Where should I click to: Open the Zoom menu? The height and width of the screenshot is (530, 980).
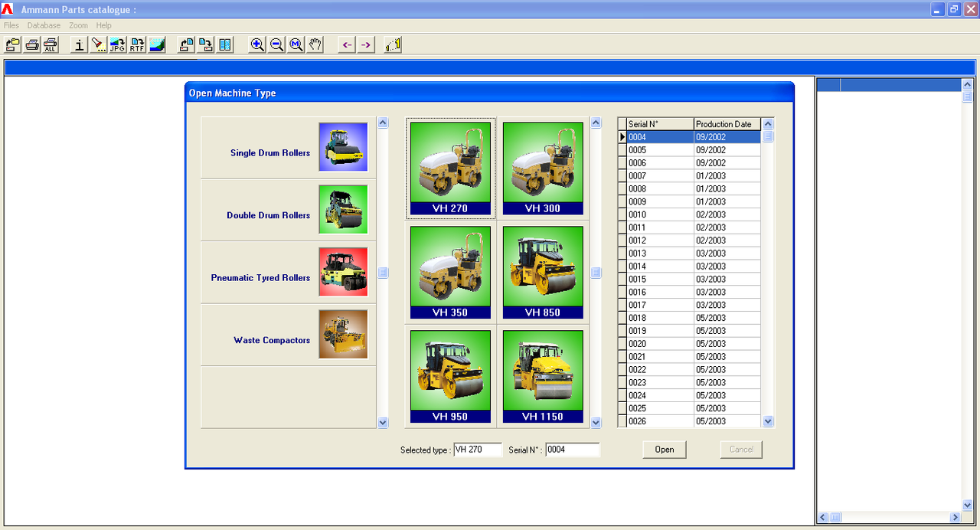(79, 25)
